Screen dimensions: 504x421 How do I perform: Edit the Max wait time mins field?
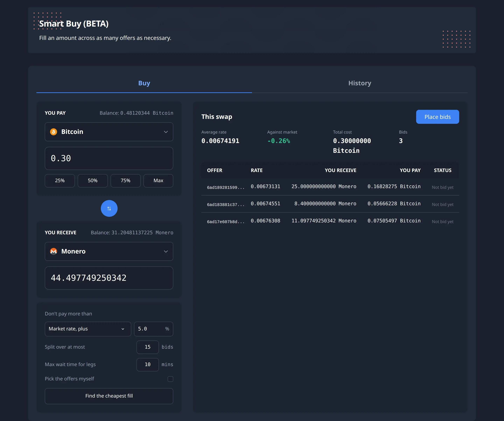148,364
